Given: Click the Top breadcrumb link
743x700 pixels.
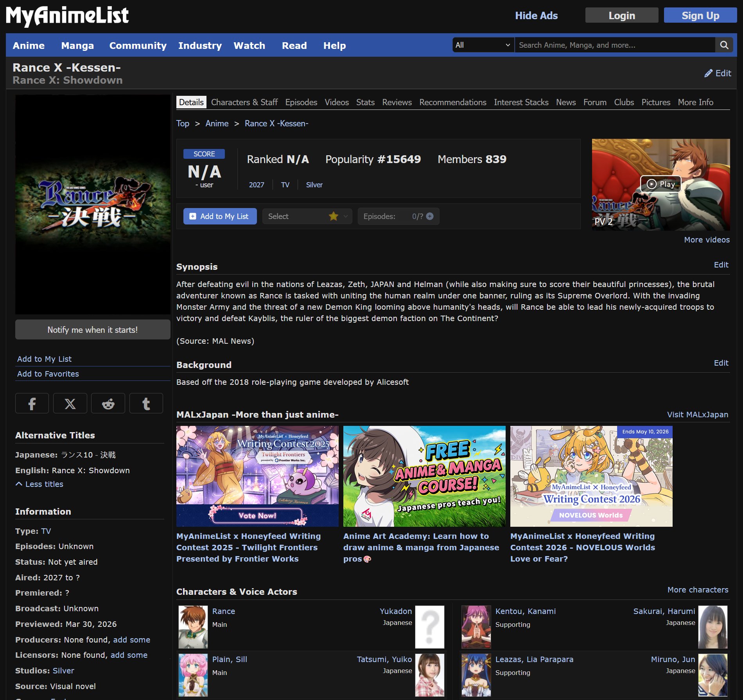Looking at the screenshot, I should coord(183,124).
